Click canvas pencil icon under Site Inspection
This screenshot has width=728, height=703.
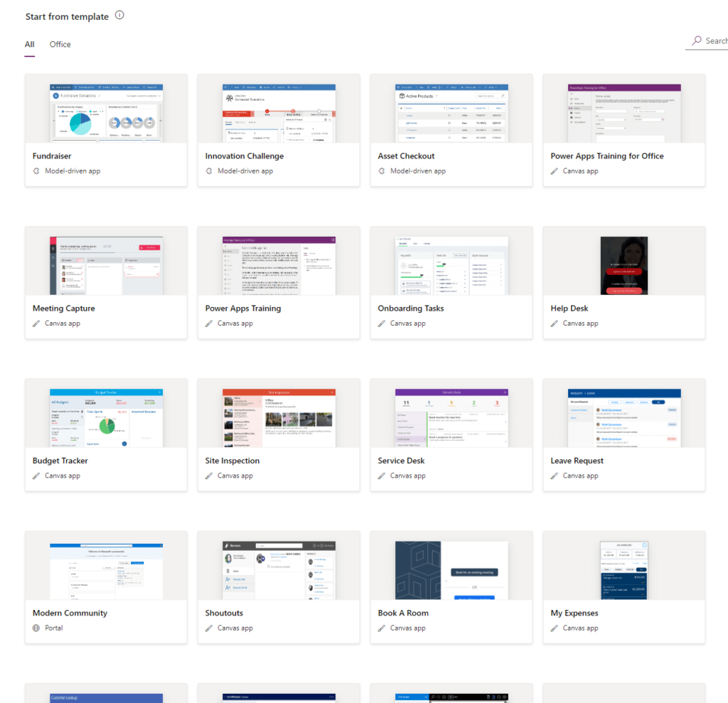pos(209,476)
